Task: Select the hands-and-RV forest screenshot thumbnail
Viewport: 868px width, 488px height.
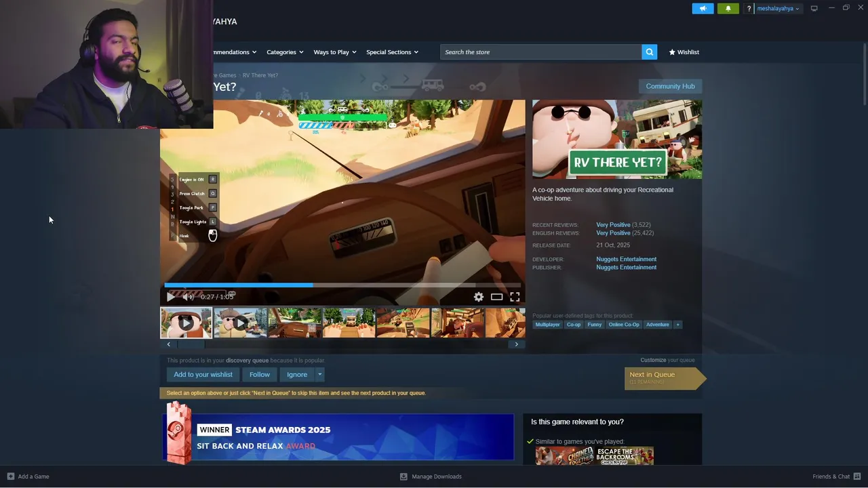Action: click(x=349, y=323)
